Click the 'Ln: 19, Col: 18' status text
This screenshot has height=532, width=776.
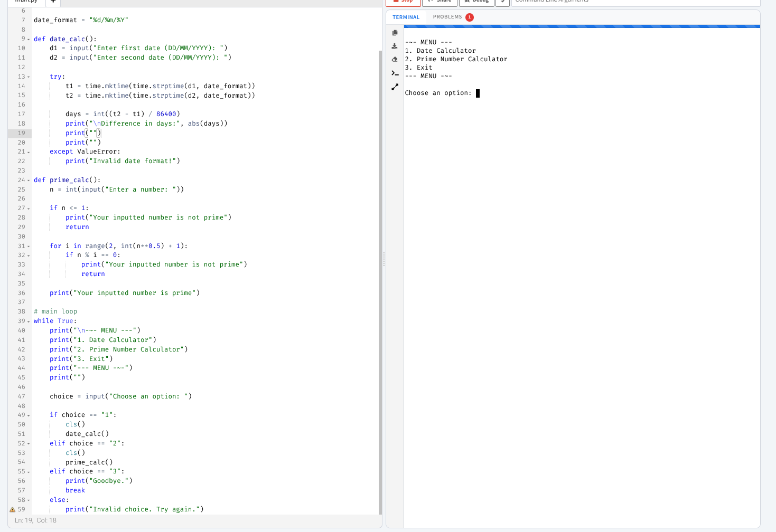[35, 520]
